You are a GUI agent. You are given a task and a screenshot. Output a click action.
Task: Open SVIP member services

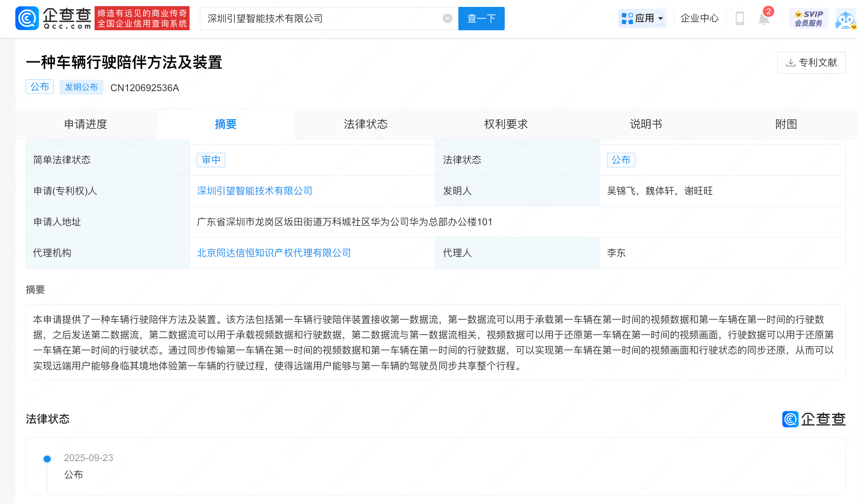tap(808, 18)
